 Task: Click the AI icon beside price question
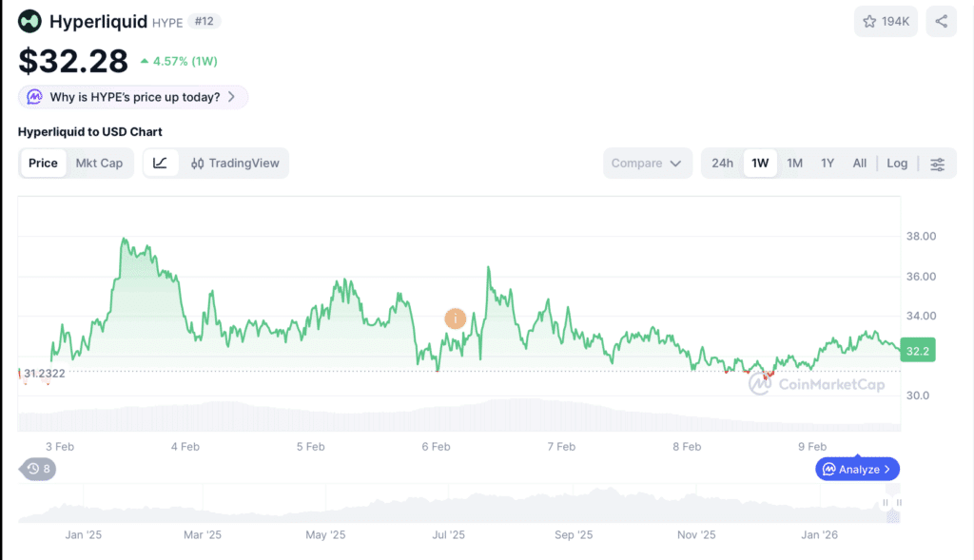(35, 97)
